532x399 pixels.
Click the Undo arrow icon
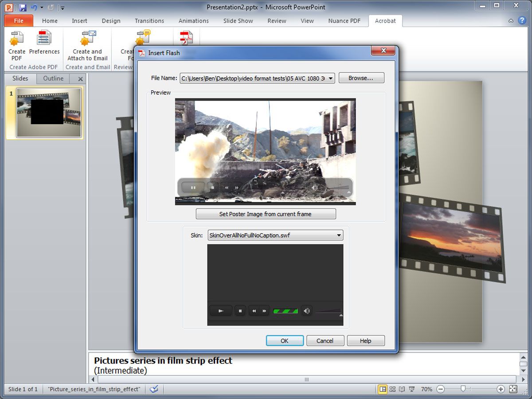pos(34,8)
